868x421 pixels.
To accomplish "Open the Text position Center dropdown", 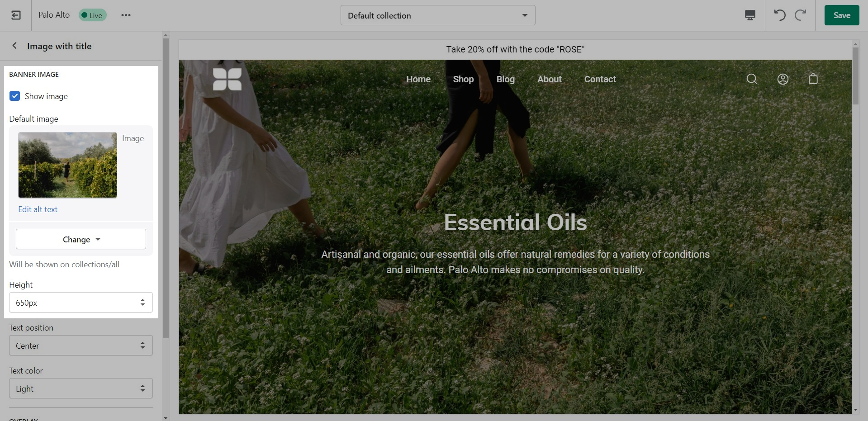I will [x=81, y=345].
